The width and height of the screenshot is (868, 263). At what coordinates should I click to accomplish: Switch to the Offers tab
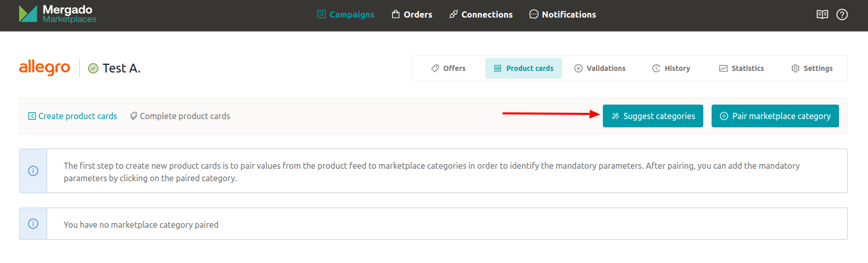(449, 68)
